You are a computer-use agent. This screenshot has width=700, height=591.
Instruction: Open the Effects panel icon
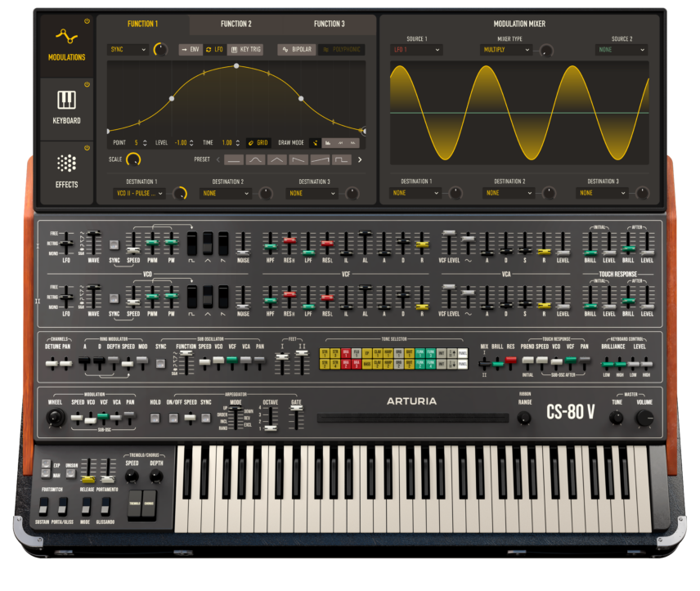coord(66,163)
